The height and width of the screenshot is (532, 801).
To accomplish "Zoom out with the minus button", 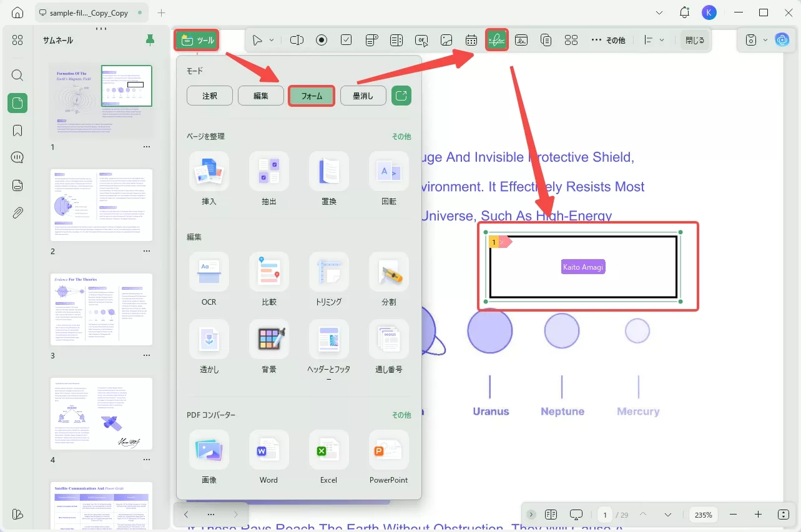I will (x=734, y=515).
